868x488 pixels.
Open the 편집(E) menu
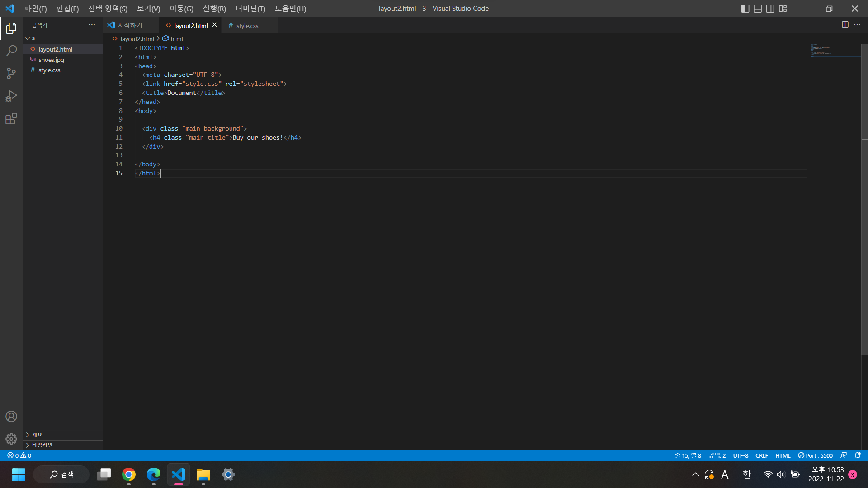(67, 9)
